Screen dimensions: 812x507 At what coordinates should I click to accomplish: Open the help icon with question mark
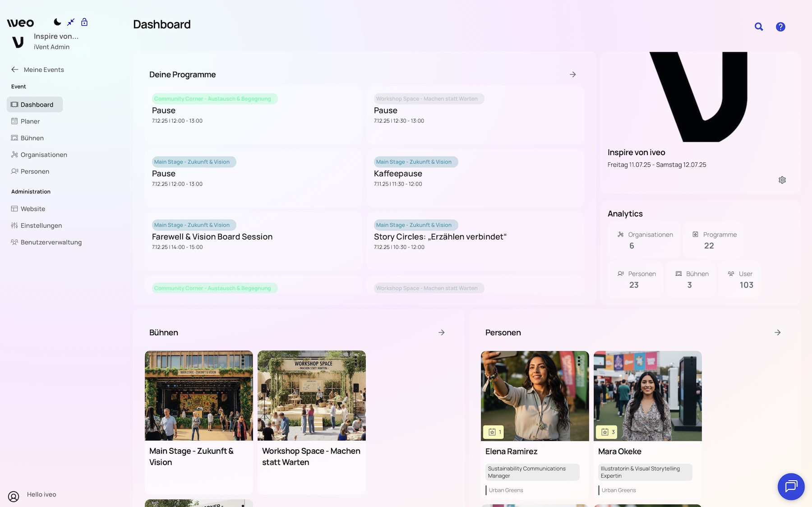780,27
